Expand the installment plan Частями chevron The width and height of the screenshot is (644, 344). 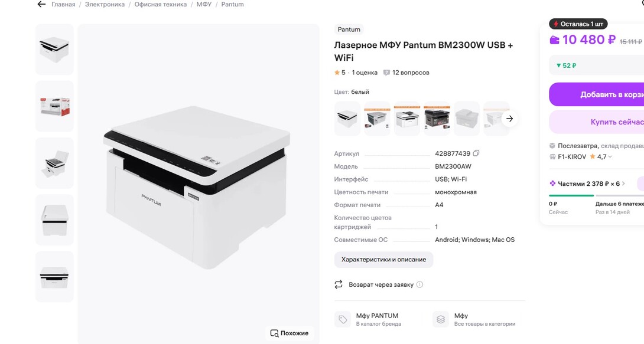tap(623, 184)
